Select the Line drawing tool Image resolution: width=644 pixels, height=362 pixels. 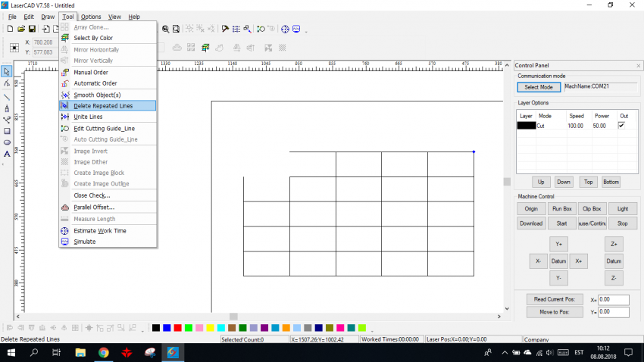[7, 97]
